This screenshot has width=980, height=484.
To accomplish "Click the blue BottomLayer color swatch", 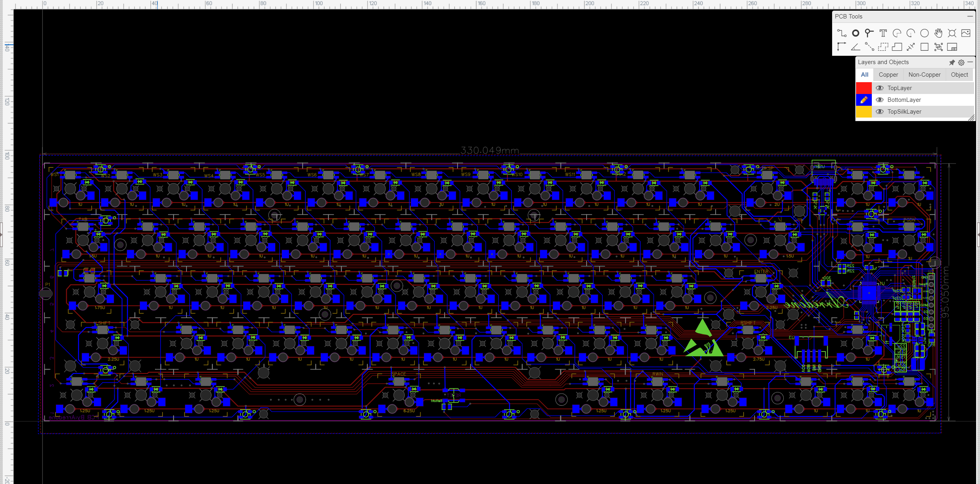I will pyautogui.click(x=864, y=100).
